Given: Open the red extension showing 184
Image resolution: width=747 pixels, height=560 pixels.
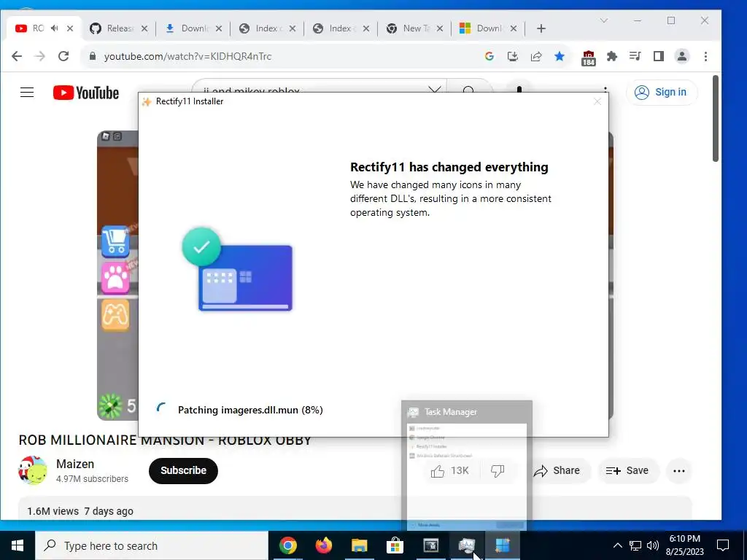Looking at the screenshot, I should (x=589, y=58).
